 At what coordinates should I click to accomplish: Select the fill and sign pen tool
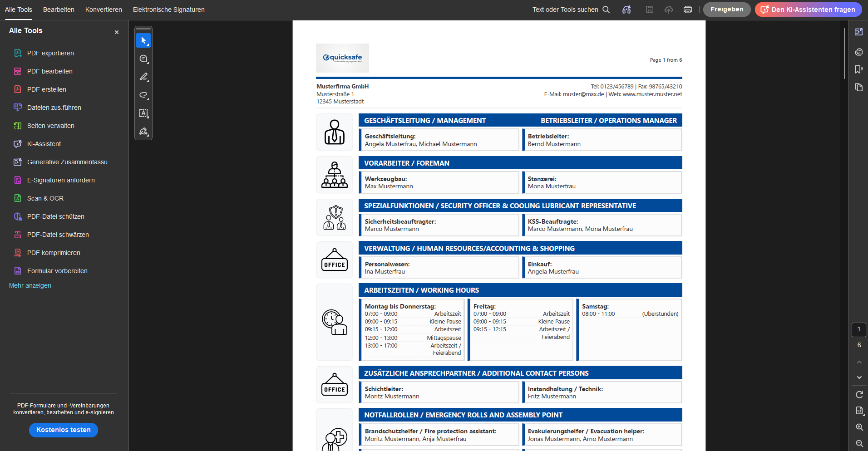(x=143, y=131)
